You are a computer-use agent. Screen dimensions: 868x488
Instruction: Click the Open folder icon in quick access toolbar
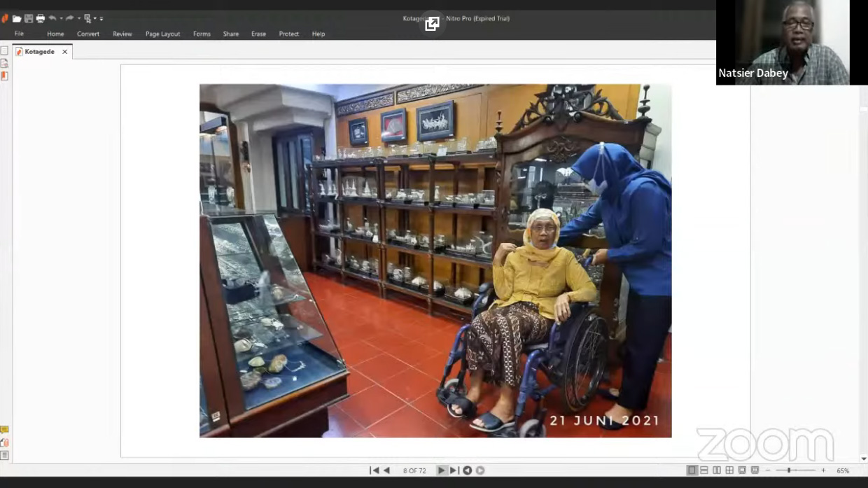point(17,19)
